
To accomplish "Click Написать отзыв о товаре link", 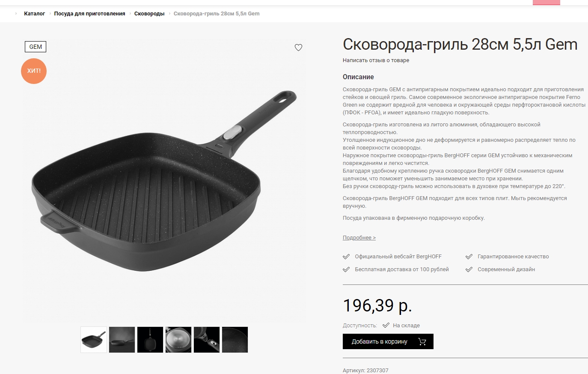I will 376,60.
